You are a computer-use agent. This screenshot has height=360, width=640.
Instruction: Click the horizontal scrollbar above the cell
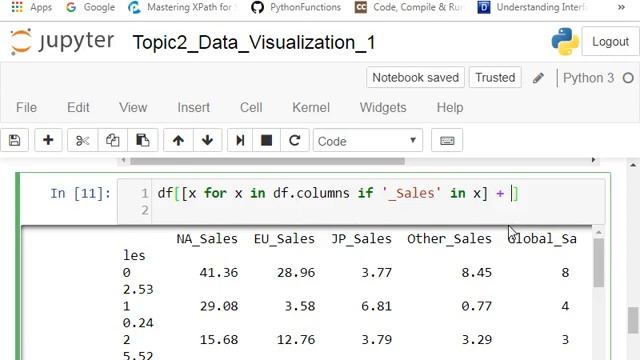[267, 161]
